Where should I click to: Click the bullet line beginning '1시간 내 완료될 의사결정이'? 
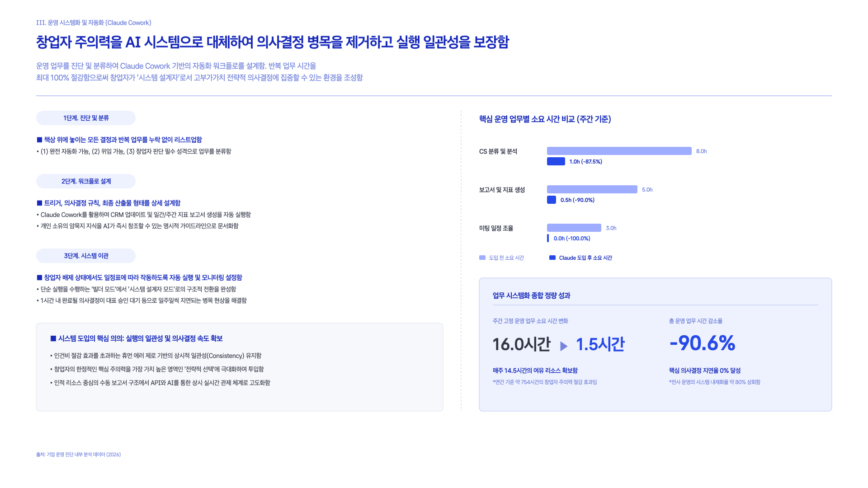[x=142, y=300]
